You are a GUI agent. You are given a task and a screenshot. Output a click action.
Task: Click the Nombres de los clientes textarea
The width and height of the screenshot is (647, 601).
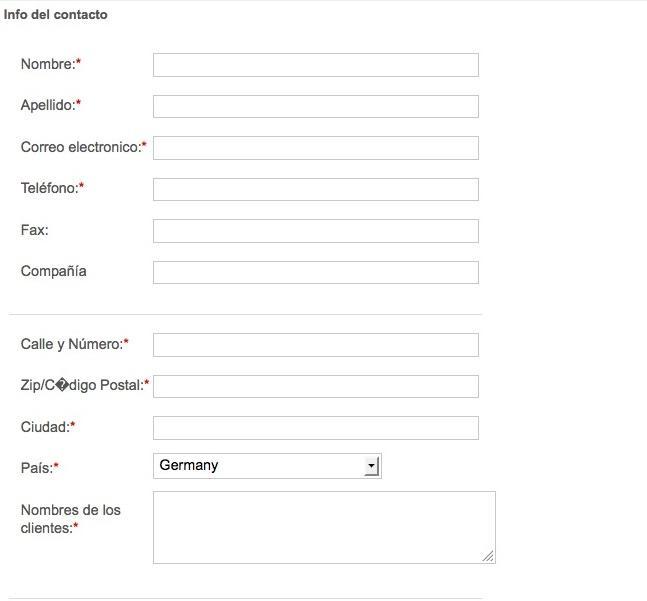[x=323, y=527]
